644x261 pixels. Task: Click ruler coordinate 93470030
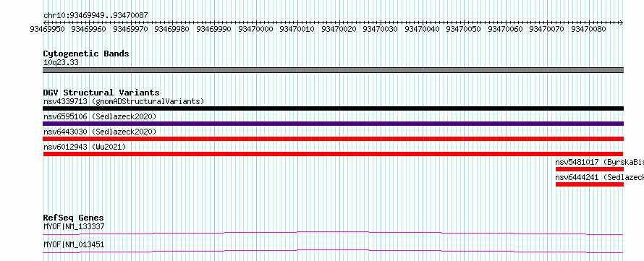381,29
